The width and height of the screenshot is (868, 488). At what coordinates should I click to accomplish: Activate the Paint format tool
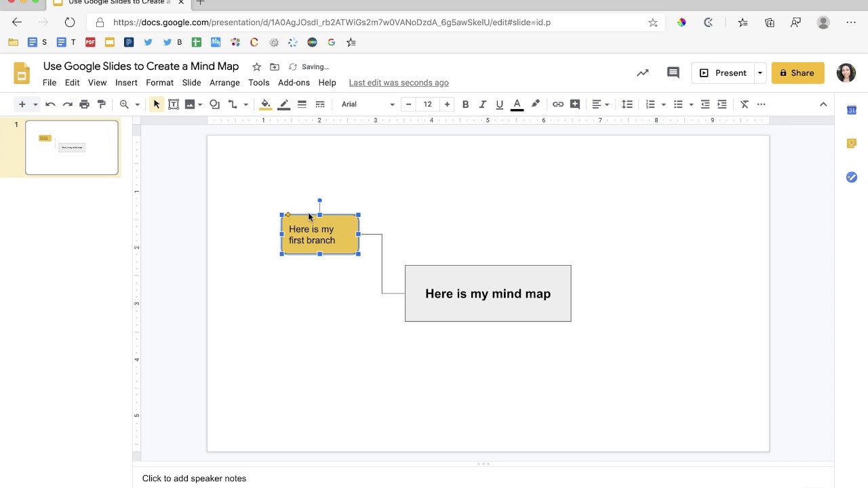click(x=102, y=104)
